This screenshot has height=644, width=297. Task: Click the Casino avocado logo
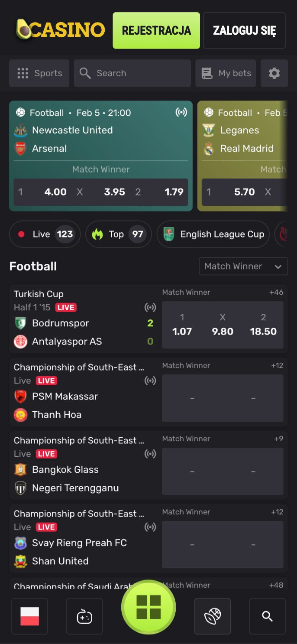point(61,30)
